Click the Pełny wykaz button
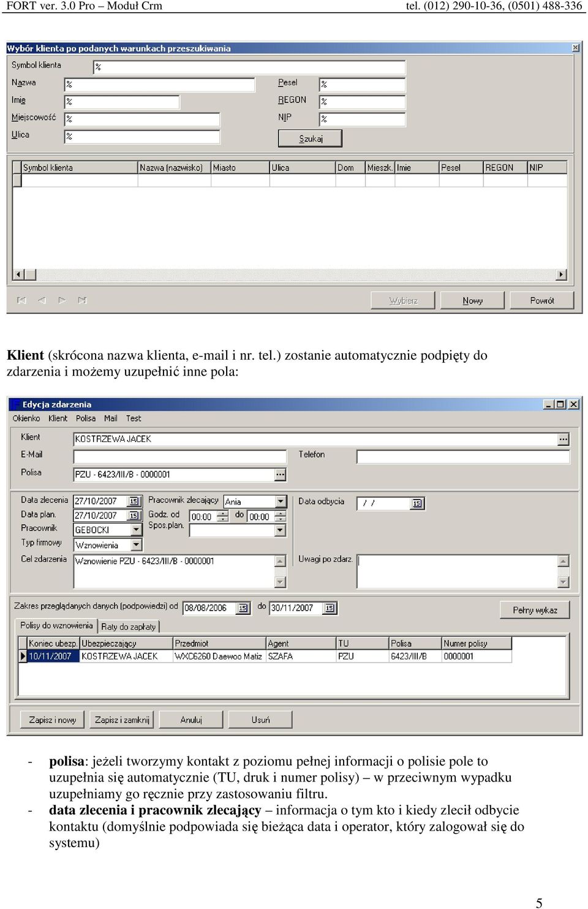The height and width of the screenshot is (909, 588). tap(535, 610)
